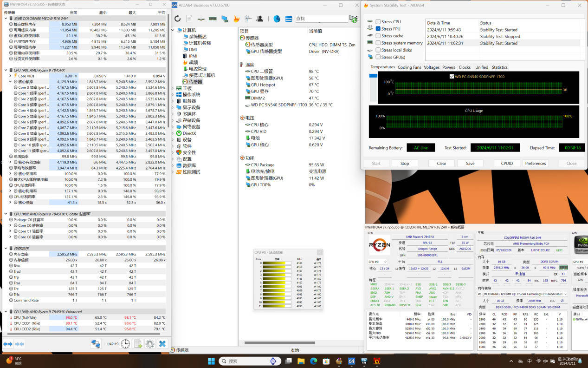Image resolution: width=588 pixels, height=368 pixels.
Task: Click the AIDA64 green monitor icon beside search
Action: 353,19
